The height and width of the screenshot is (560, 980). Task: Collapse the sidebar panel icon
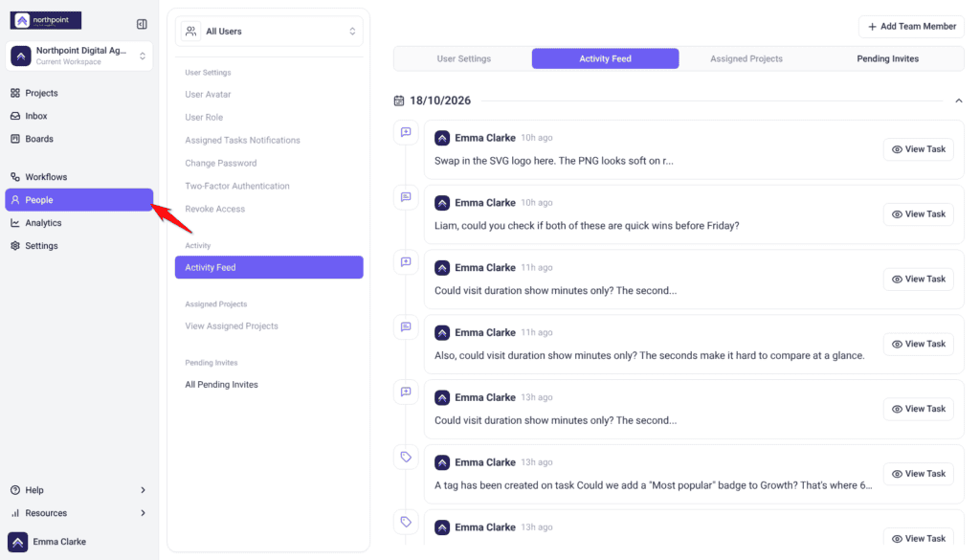coord(142,24)
